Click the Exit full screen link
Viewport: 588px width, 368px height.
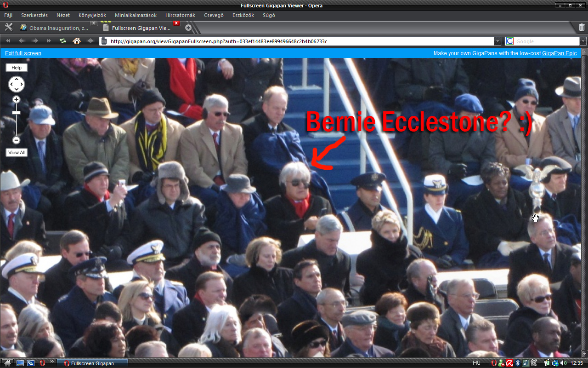click(23, 53)
